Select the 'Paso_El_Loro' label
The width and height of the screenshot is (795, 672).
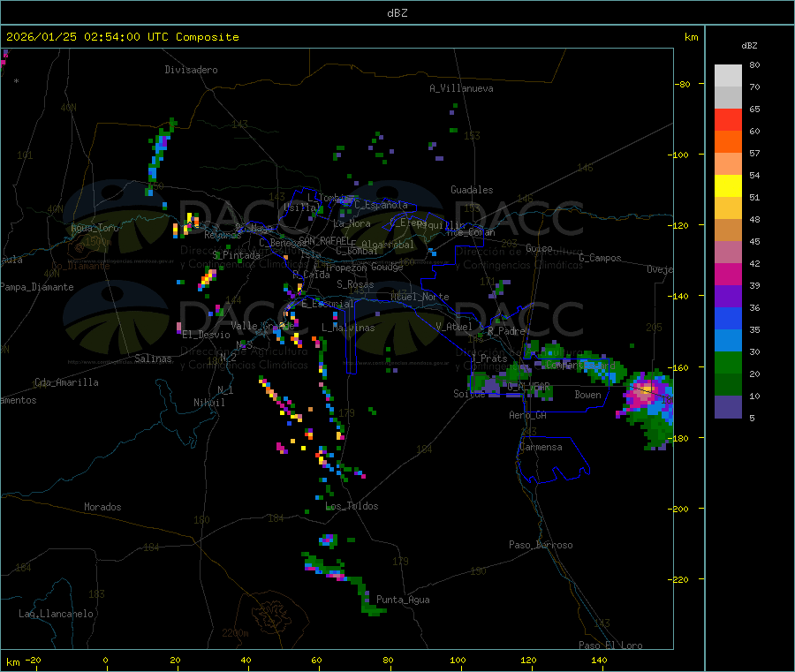pos(610,646)
